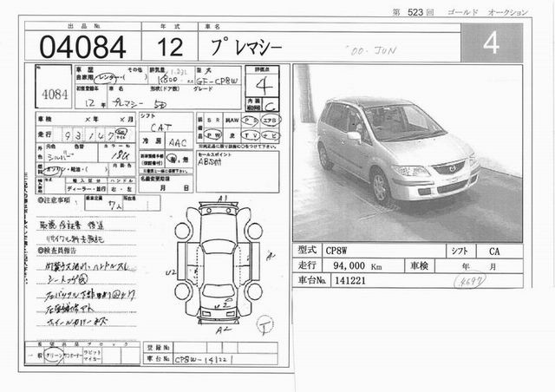Click the handwritten chassis CP8W-141221
Image resolution: width=555 pixels, height=392 pixels.
pyautogui.click(x=204, y=359)
